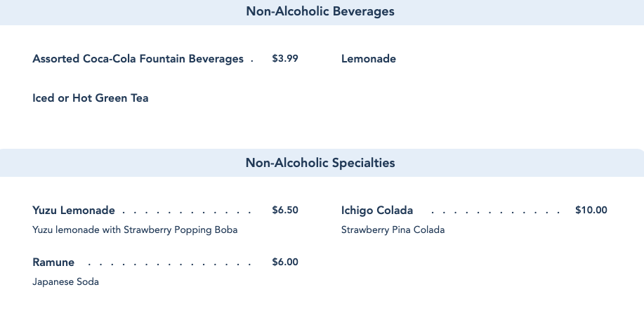Click the Strawberry Popping Boba description line
The image size is (644, 313).
click(135, 229)
